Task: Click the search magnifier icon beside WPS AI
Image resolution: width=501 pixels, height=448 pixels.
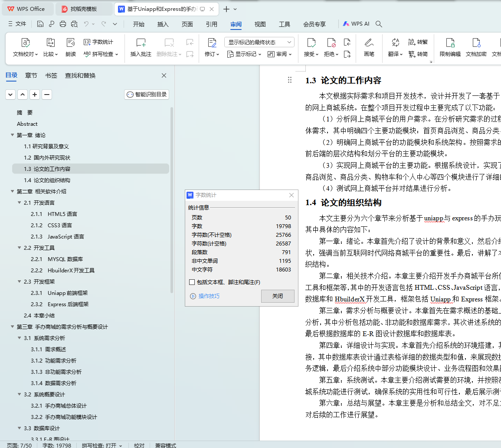Action: pos(379,24)
